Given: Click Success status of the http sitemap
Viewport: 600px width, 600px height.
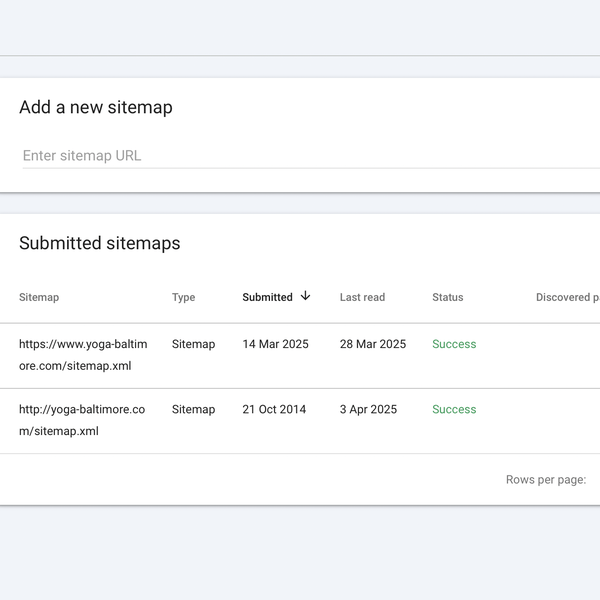Looking at the screenshot, I should coord(454,409).
